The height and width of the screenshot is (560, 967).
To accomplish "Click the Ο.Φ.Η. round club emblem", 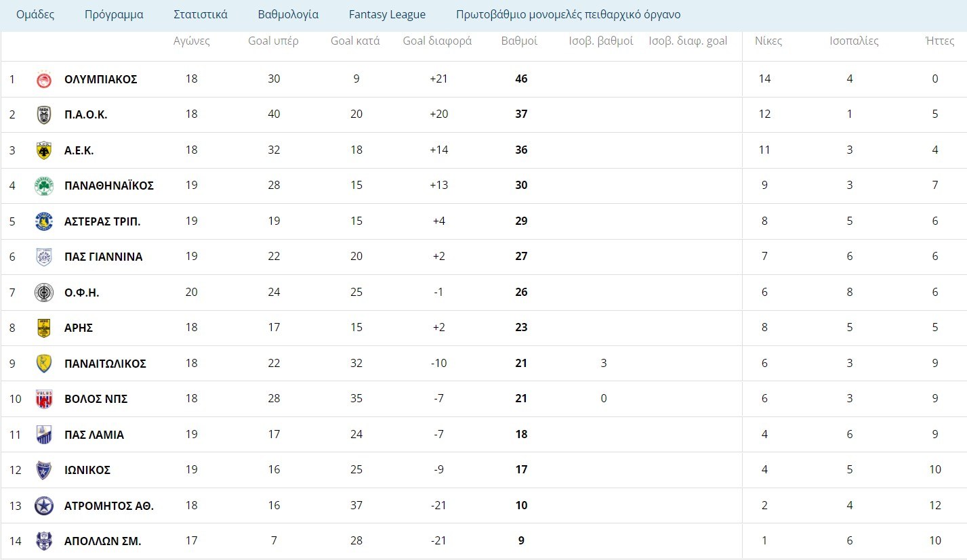I will point(44,293).
